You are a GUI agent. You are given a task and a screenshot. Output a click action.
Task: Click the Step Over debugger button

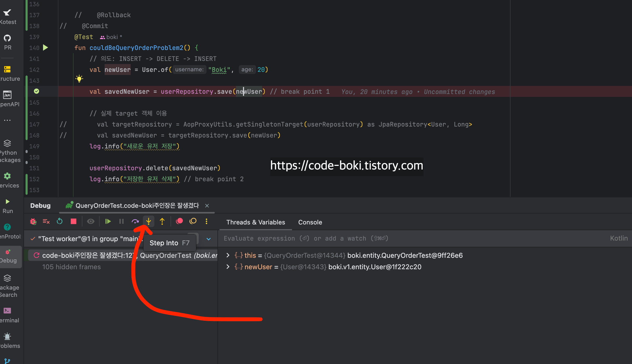[x=135, y=221]
